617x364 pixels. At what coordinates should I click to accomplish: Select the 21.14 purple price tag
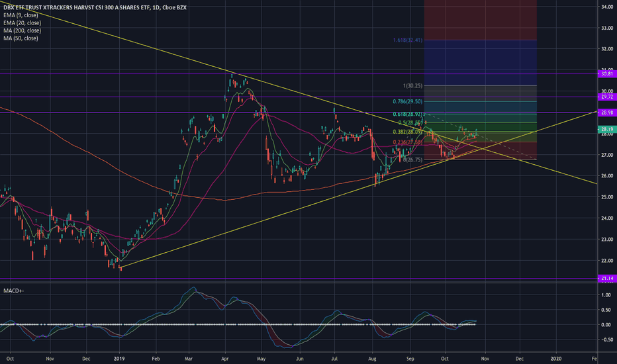(606, 278)
